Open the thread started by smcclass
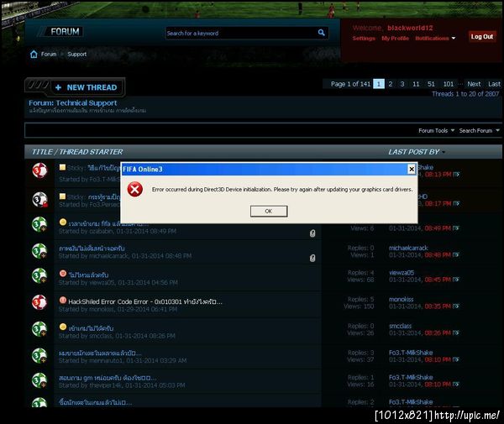This screenshot has height=424, width=504. pos(91,328)
